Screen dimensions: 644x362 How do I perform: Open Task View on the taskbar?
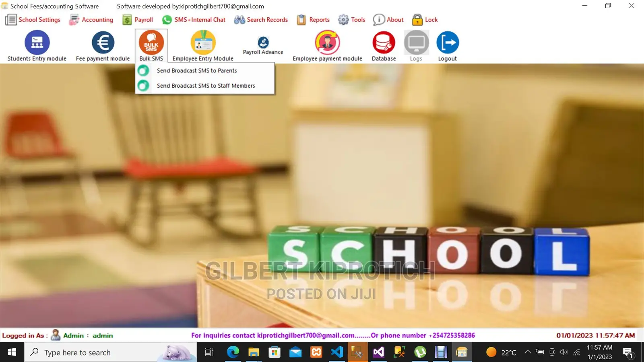coord(209,352)
